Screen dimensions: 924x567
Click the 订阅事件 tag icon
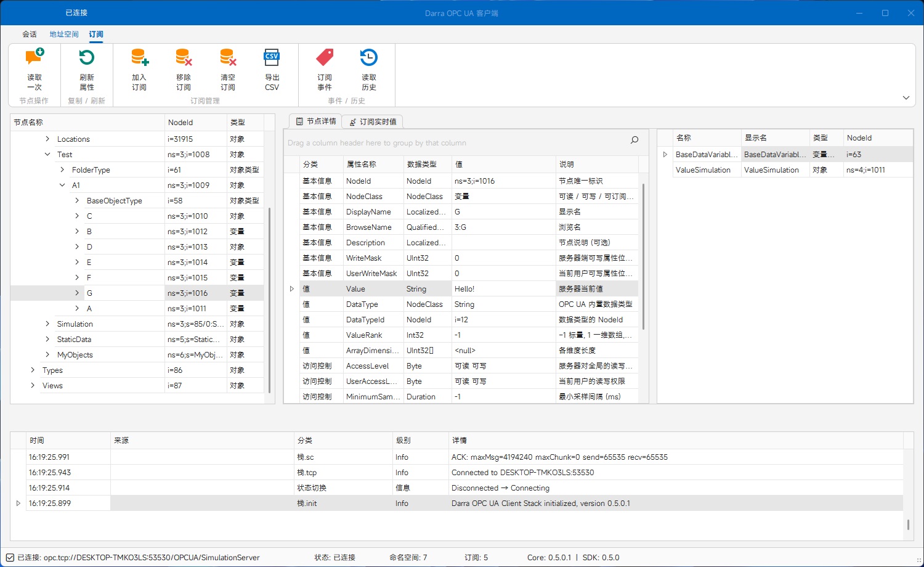[325, 57]
